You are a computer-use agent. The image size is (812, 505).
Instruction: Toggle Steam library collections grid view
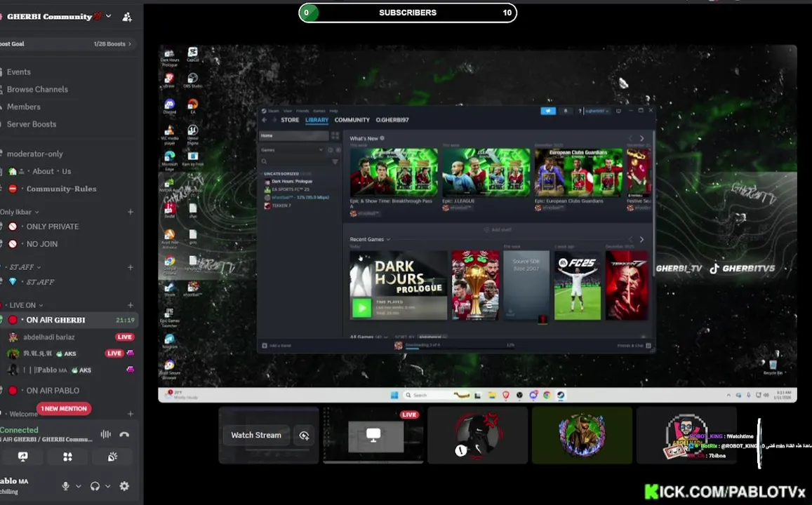(335, 135)
